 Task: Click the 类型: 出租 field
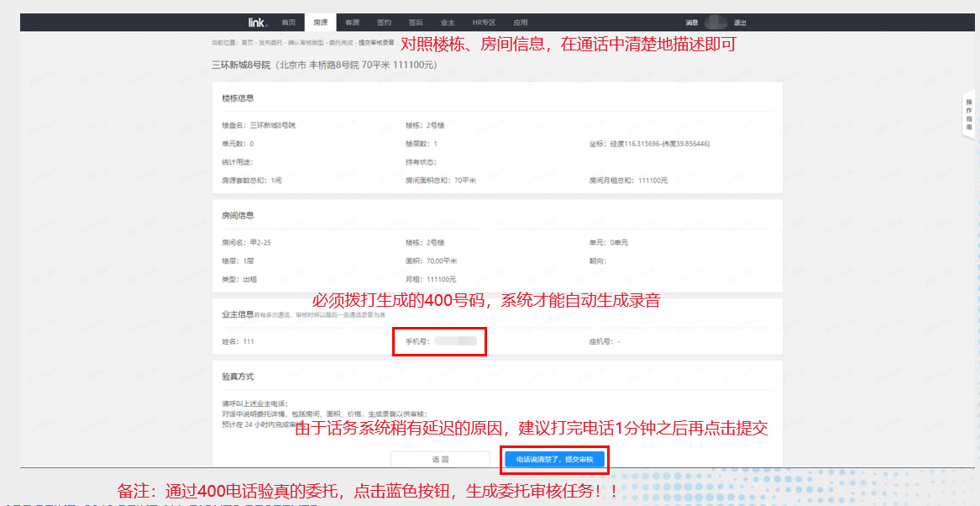point(239,279)
